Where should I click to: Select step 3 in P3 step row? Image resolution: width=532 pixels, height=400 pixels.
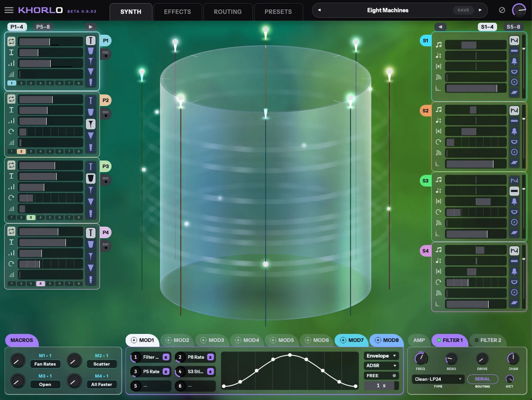pos(31,218)
